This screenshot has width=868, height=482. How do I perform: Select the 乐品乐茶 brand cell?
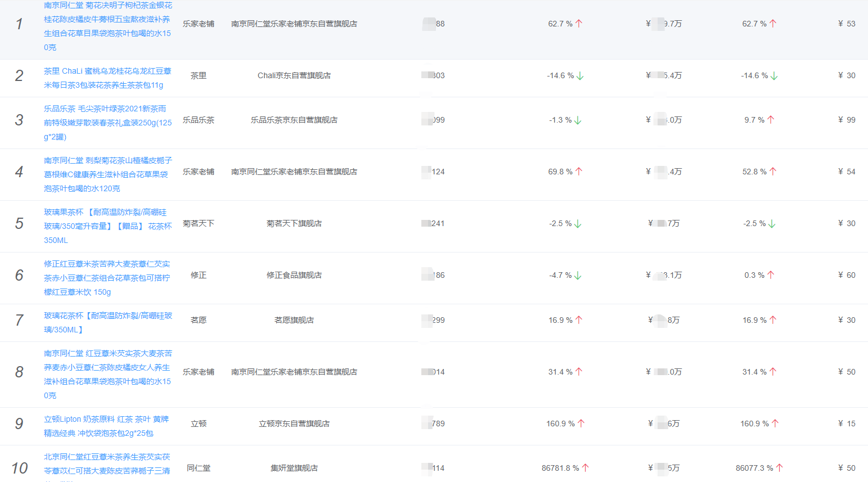(x=199, y=120)
